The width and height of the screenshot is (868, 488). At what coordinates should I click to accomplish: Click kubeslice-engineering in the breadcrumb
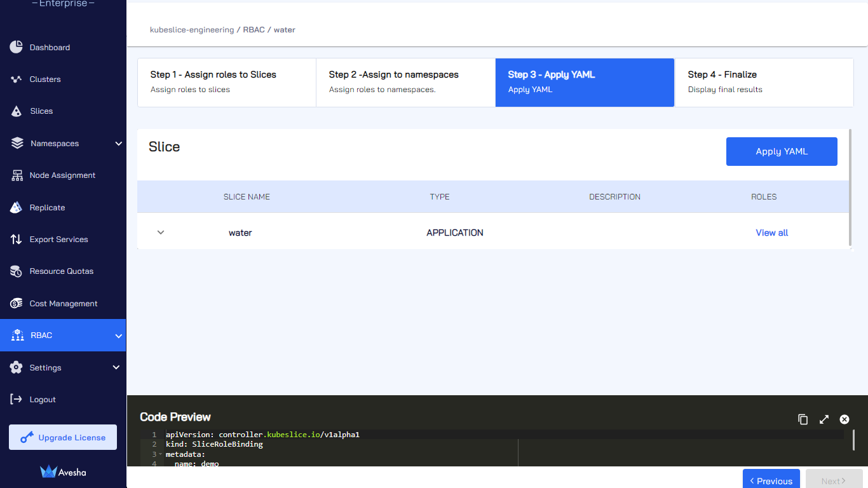pos(192,30)
